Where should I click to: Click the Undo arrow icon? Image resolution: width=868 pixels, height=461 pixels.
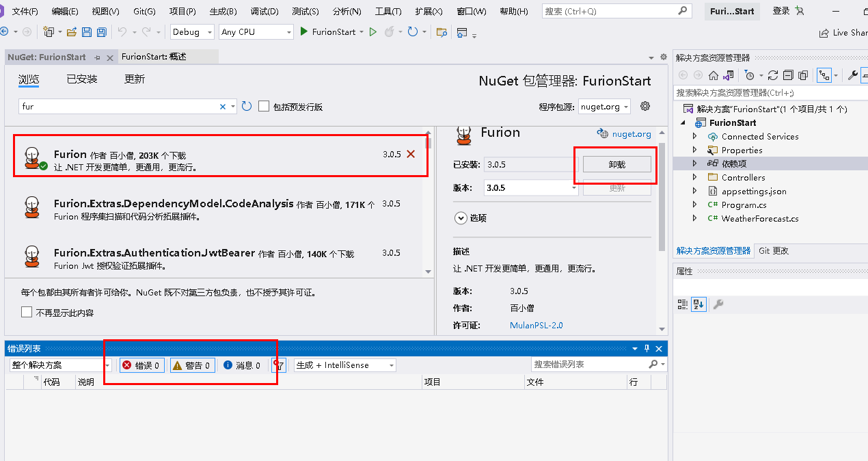coord(122,32)
